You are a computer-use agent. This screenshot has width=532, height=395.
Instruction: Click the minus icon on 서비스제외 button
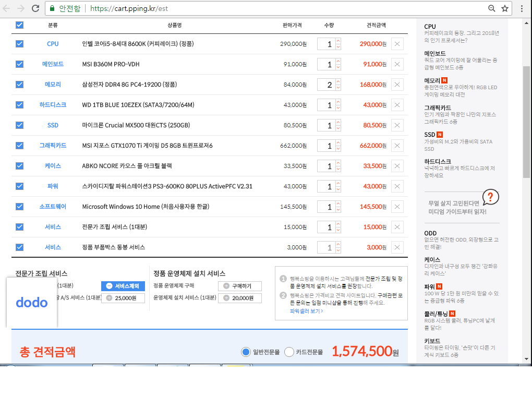pyautogui.click(x=109, y=286)
